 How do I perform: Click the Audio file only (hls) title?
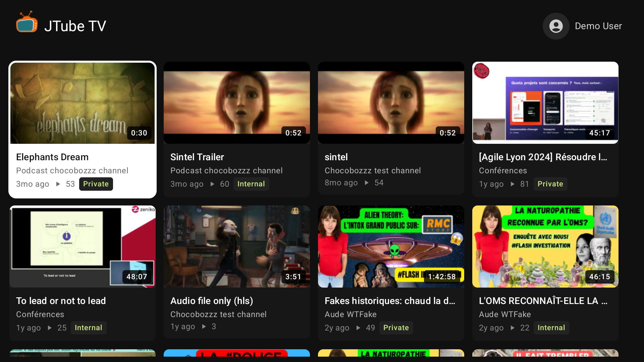coord(212,301)
